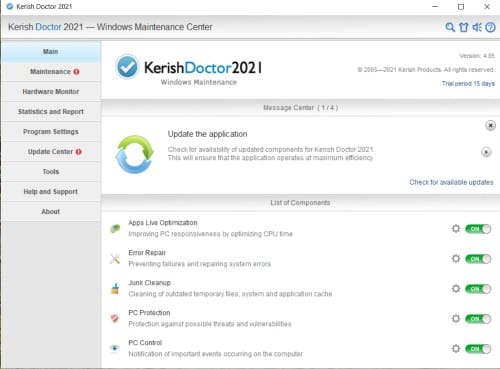The image size is (500, 369).
Task: Open the Tools section
Action: (x=51, y=172)
